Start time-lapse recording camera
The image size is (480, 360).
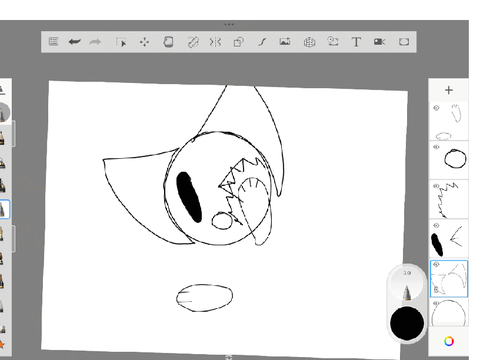coord(380,42)
